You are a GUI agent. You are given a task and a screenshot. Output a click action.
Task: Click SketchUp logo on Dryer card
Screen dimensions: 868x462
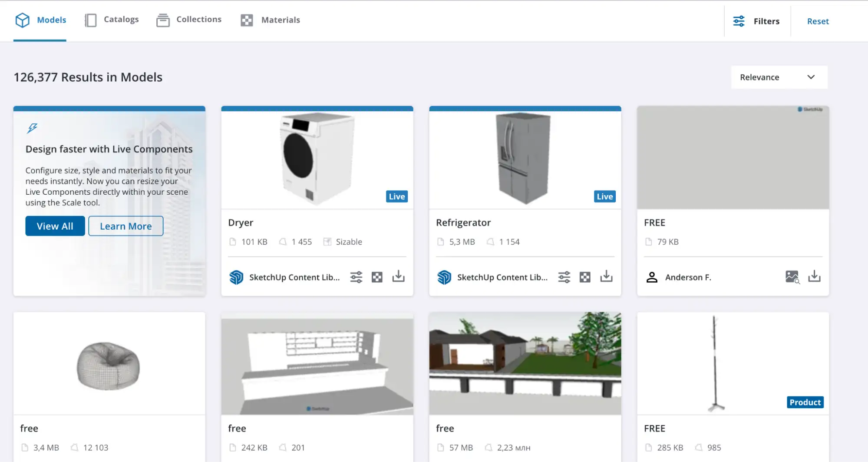(236, 277)
